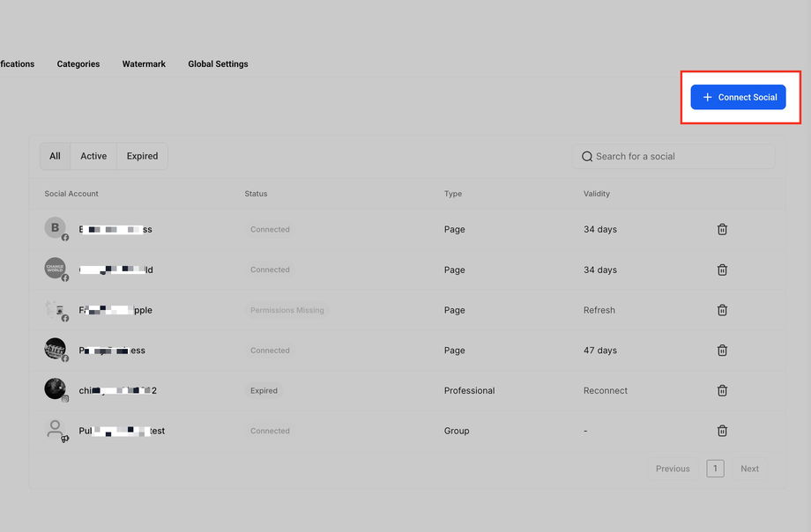Image resolution: width=811 pixels, height=532 pixels.
Task: Click trash icon for the Group account
Action: point(722,431)
